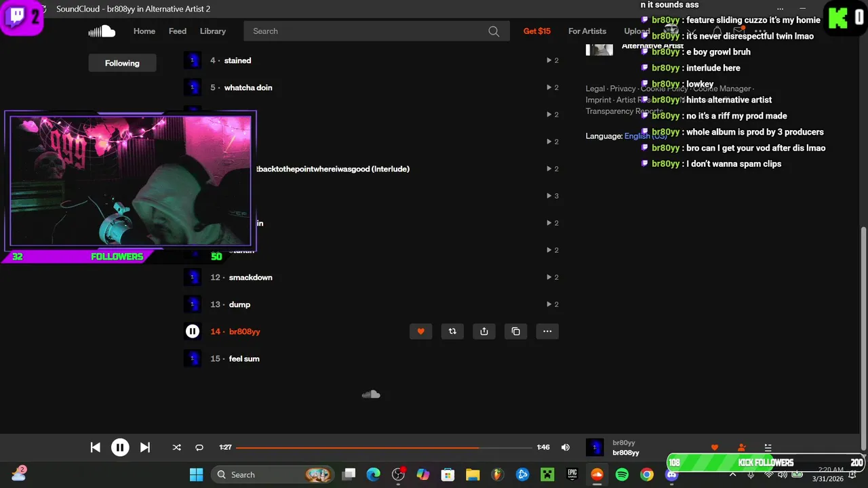868x488 pixels.
Task: Click the SoundCloud logo in the header
Action: click(x=102, y=31)
